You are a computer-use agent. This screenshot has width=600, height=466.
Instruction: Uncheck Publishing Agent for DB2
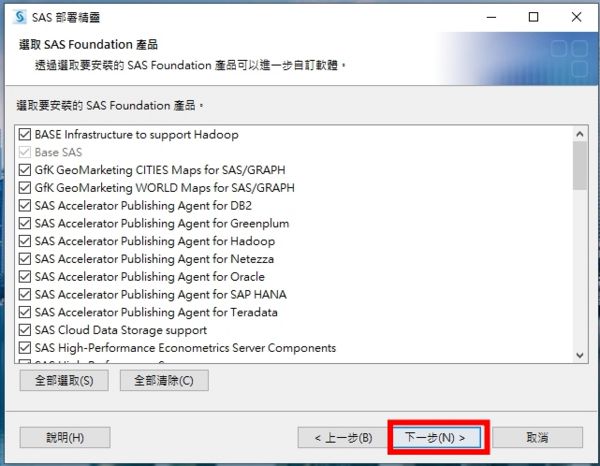(x=26, y=206)
